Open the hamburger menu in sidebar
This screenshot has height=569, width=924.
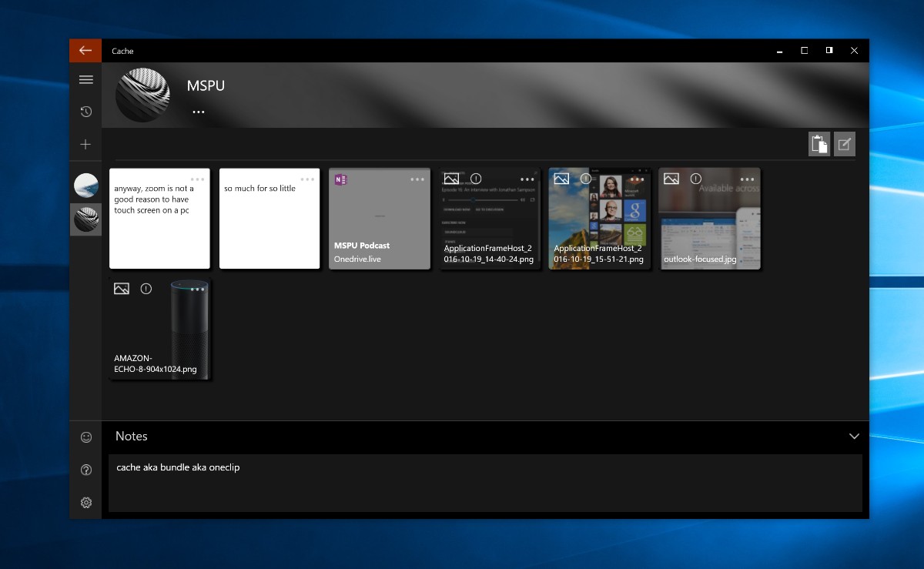(x=85, y=79)
